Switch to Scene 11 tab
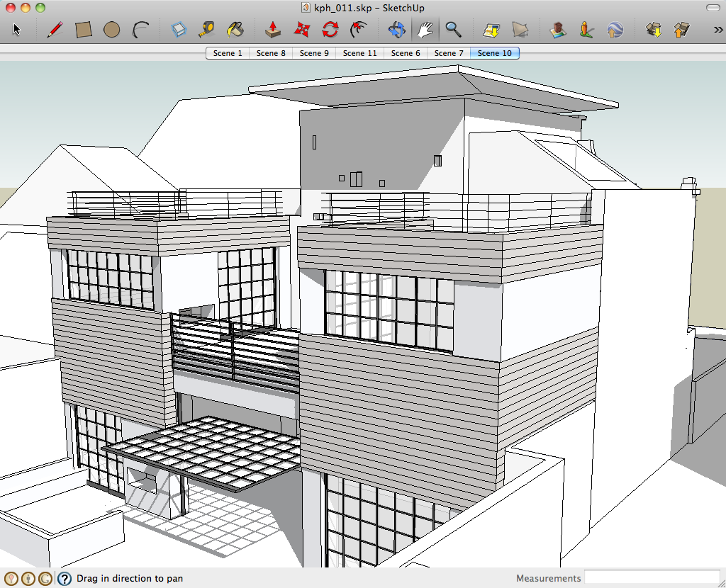Image resolution: width=726 pixels, height=588 pixels. [359, 53]
